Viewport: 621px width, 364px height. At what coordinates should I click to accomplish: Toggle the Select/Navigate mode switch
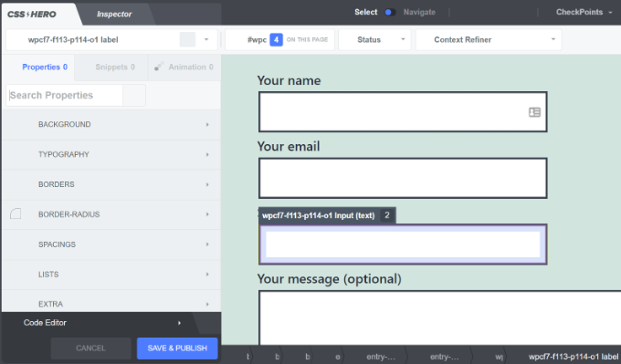390,12
